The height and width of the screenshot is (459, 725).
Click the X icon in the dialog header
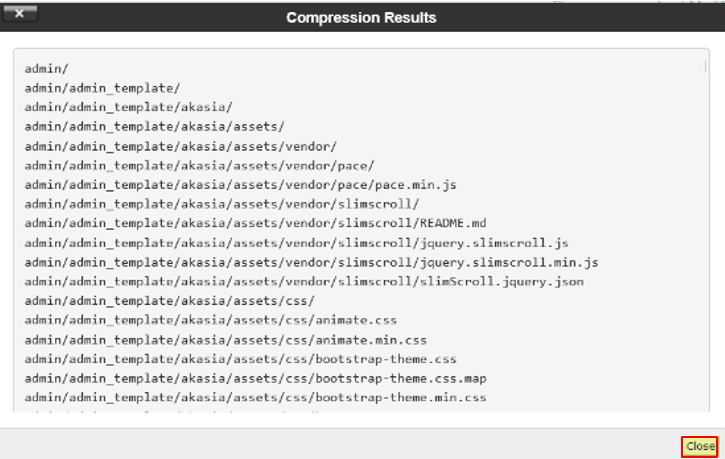pos(19,14)
